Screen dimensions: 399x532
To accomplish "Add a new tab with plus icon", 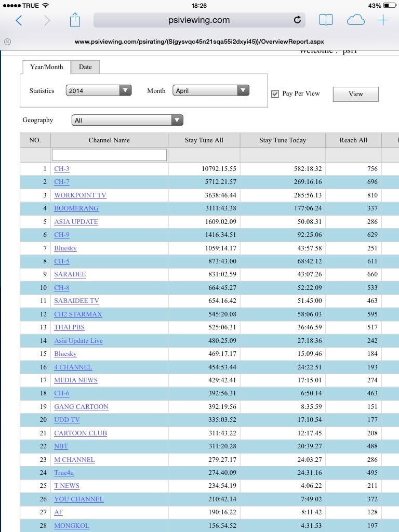I will 383,20.
